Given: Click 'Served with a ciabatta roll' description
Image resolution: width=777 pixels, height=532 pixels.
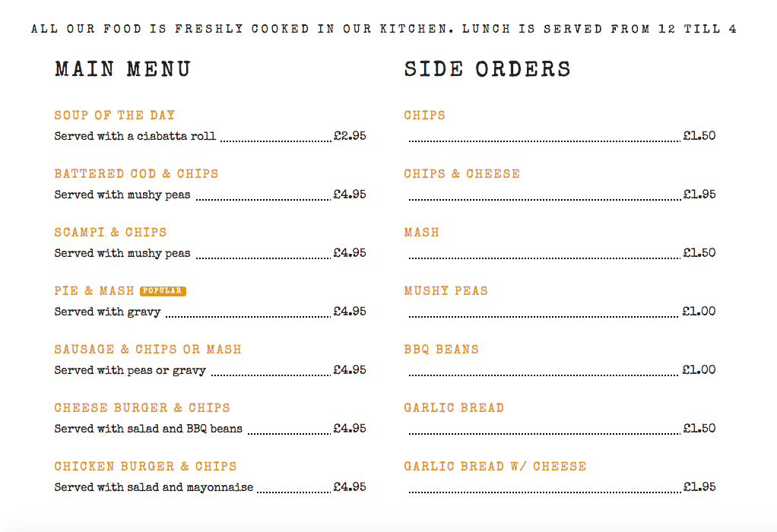Looking at the screenshot, I should point(135,137).
